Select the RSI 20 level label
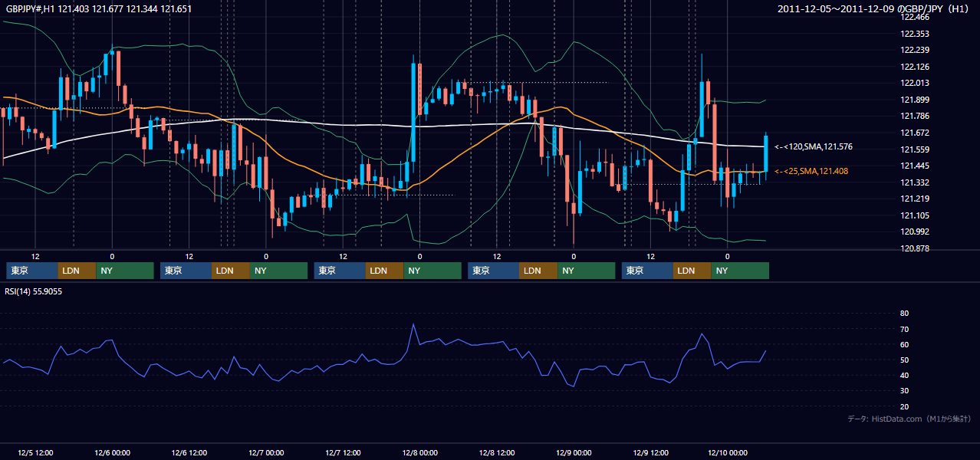The height and width of the screenshot is (460, 980). click(904, 406)
